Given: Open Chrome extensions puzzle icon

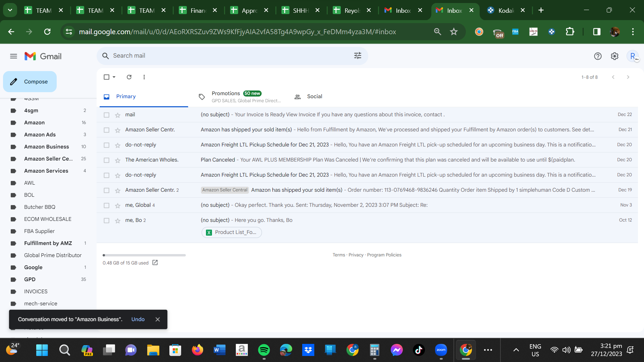Looking at the screenshot, I should point(570,32).
